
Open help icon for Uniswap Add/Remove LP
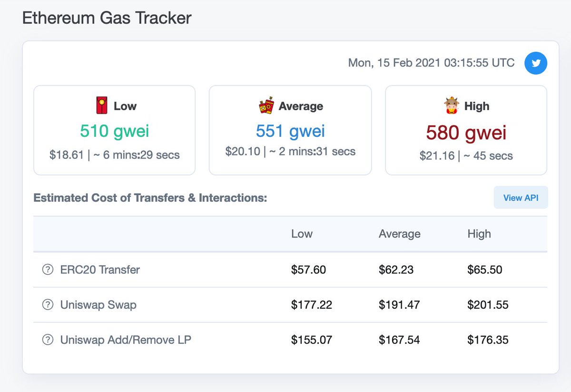(48, 340)
